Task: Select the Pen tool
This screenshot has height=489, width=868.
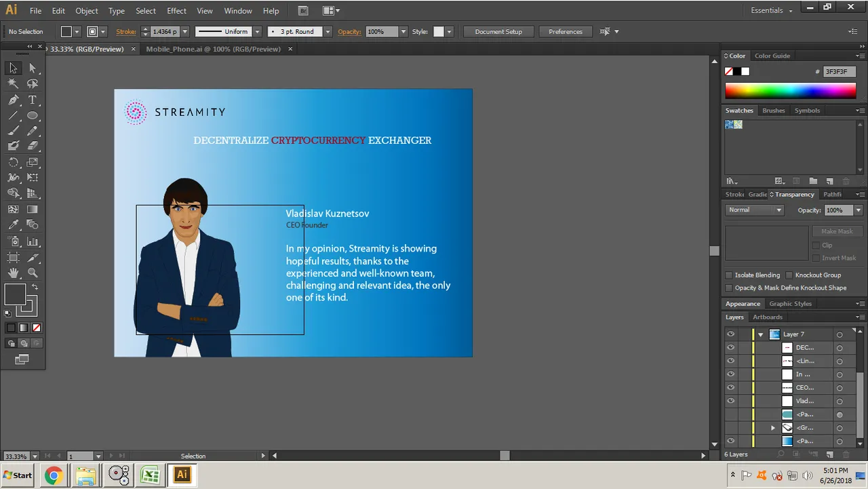Action: click(13, 100)
